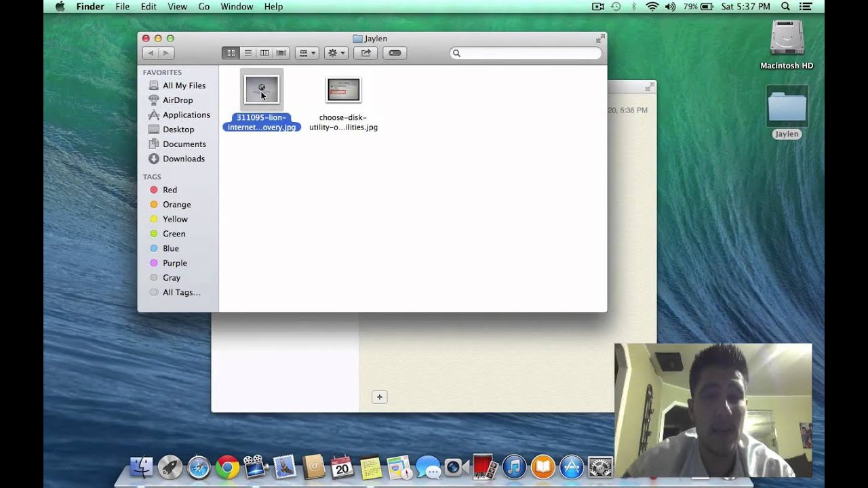The width and height of the screenshot is (868, 488).
Task: Toggle full screen for Jaylen window
Action: click(599, 39)
